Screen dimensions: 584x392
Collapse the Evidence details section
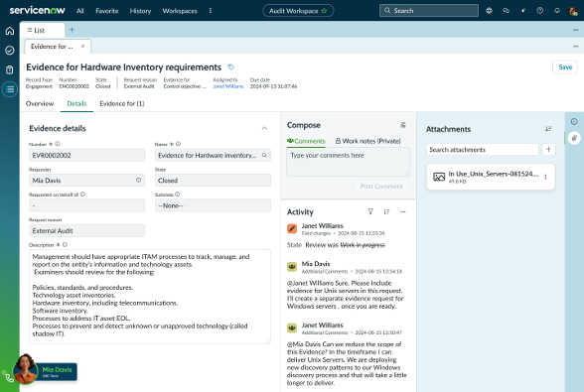264,128
